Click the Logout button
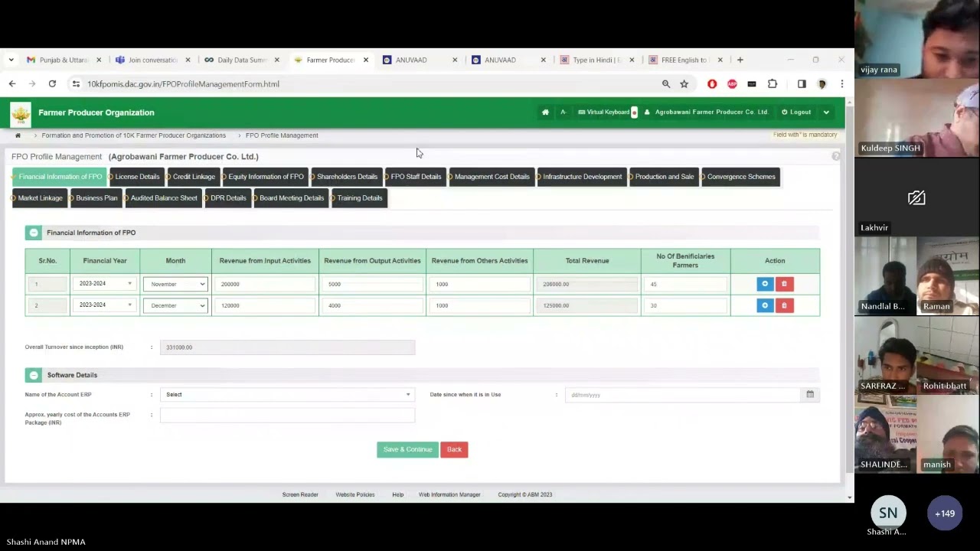 coord(796,112)
